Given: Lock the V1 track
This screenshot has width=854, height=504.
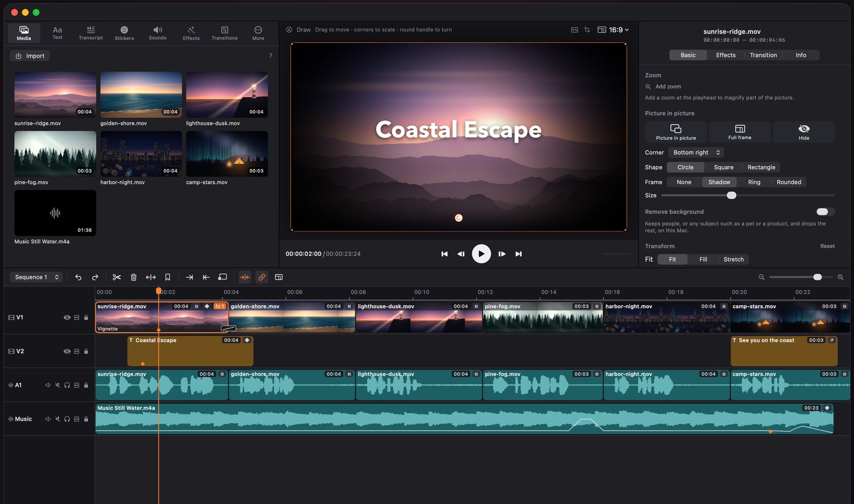Looking at the screenshot, I should 86,317.
